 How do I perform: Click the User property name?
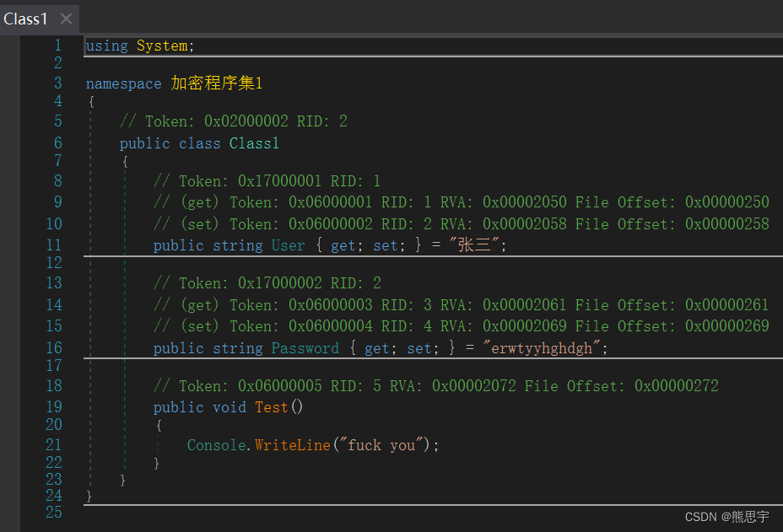click(x=288, y=245)
